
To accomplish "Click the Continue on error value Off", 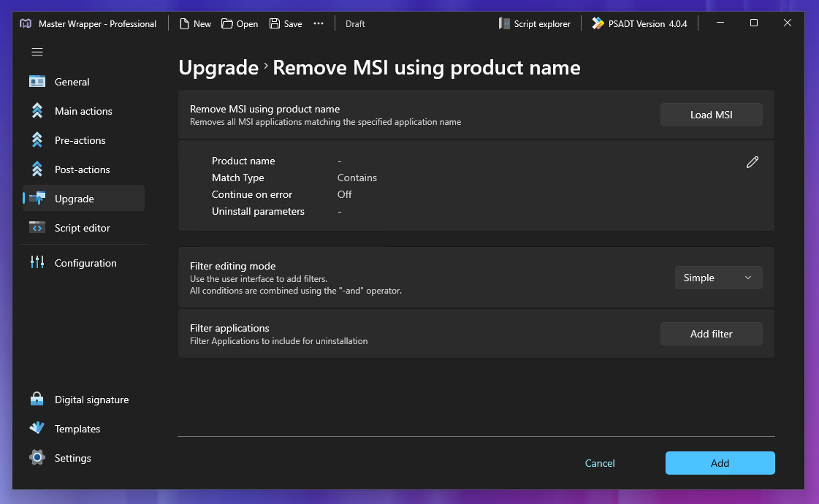I will [x=344, y=194].
